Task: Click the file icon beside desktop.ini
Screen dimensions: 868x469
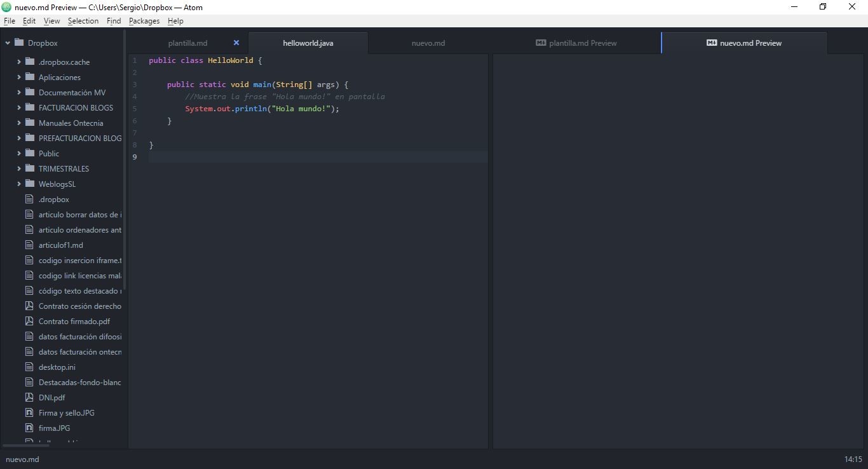Action: coord(29,367)
